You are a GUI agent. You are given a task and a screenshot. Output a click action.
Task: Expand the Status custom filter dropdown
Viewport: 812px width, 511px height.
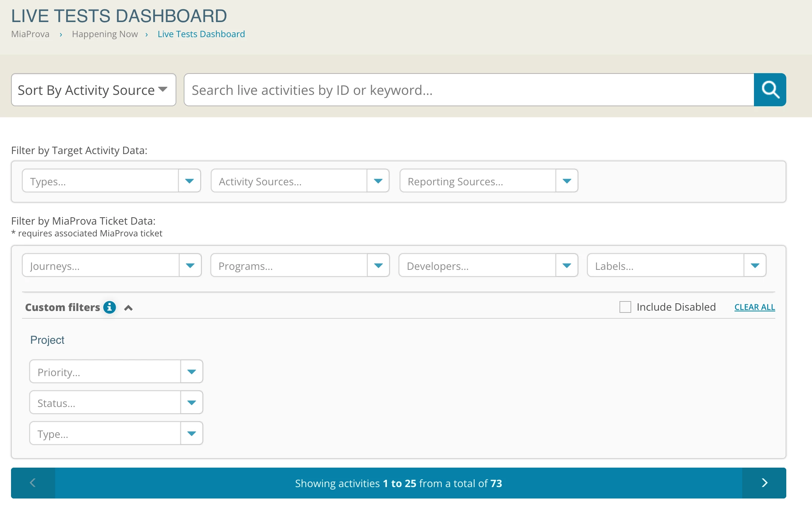point(191,403)
